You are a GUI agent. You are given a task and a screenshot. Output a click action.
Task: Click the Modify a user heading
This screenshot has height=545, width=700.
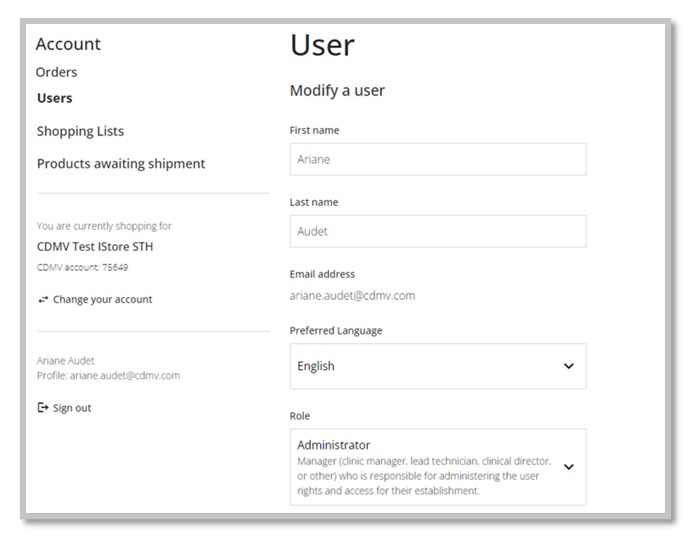click(337, 91)
